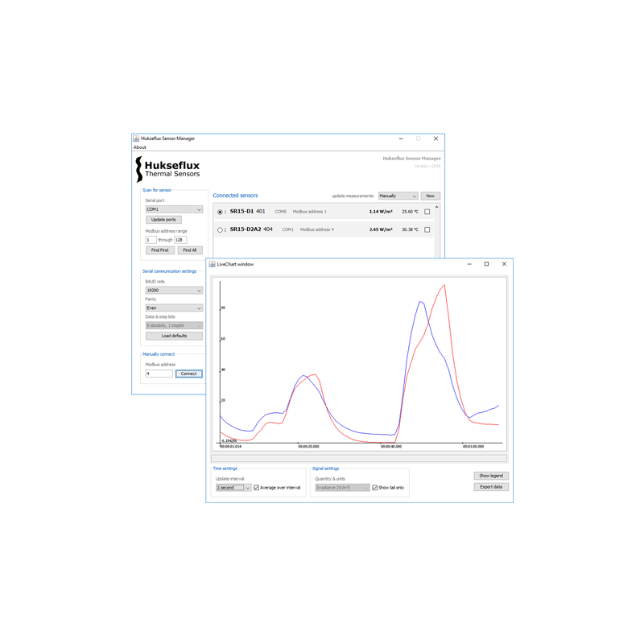Select the SR15-D1 sensor radio button

click(220, 212)
